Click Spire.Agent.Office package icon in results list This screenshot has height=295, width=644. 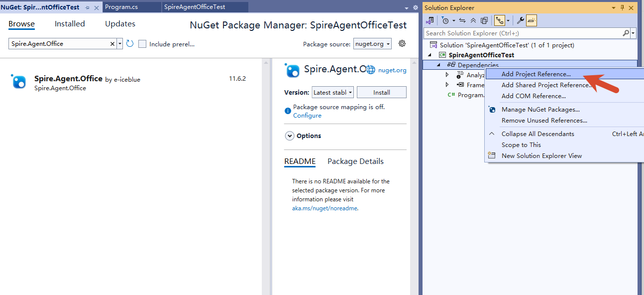click(18, 82)
